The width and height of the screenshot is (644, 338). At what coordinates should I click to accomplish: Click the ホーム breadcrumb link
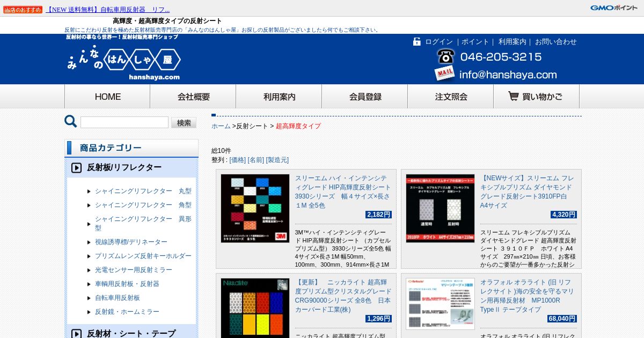221,126
